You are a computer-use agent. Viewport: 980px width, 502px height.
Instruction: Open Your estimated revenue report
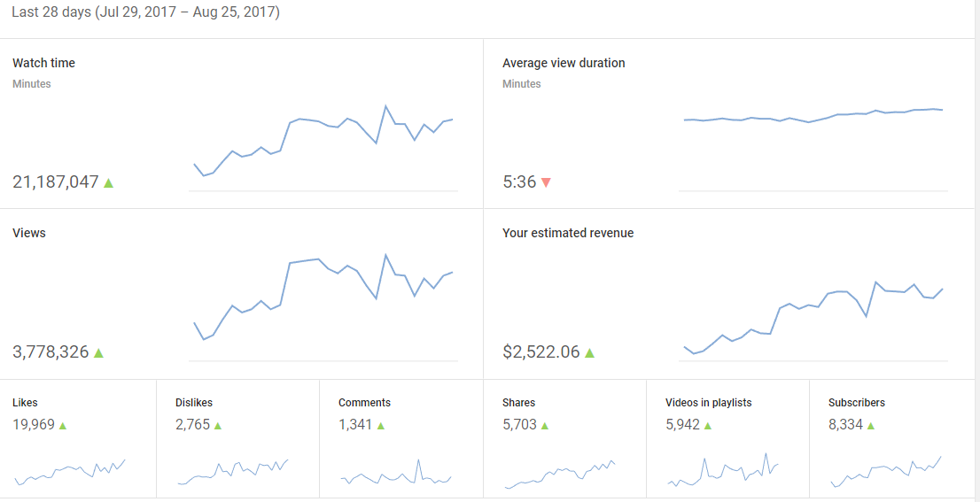(568, 233)
